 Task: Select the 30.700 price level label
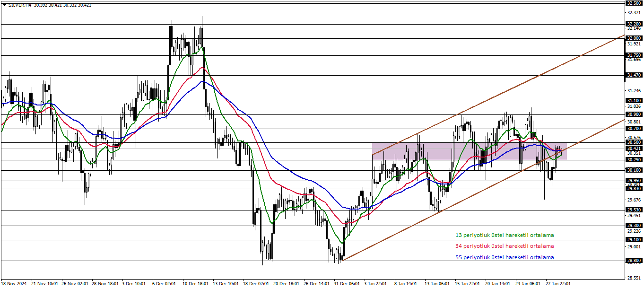coord(634,129)
